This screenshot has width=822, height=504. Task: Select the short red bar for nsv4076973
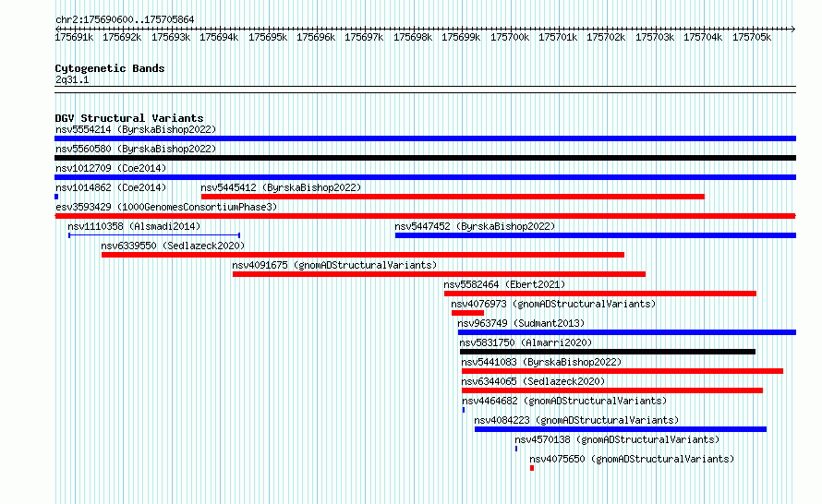point(467,313)
